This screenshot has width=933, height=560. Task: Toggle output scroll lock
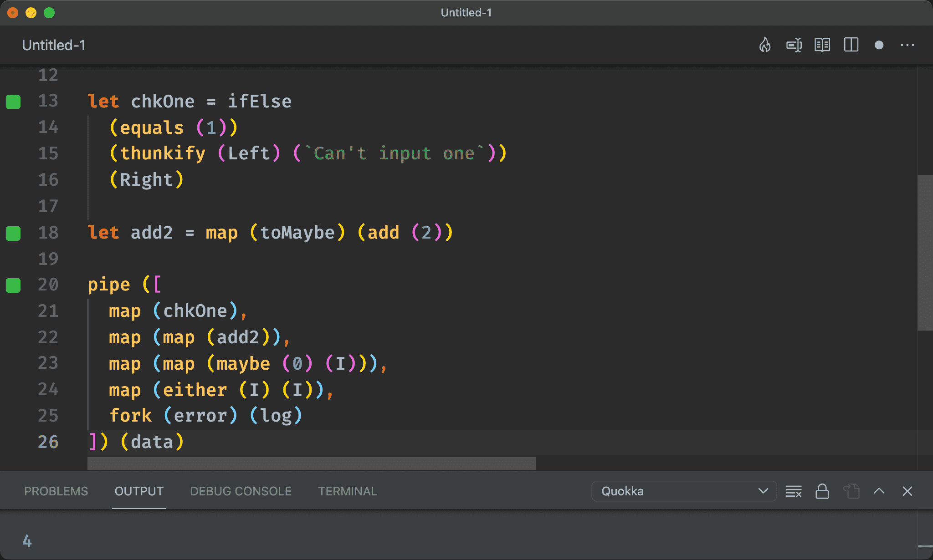click(x=822, y=491)
